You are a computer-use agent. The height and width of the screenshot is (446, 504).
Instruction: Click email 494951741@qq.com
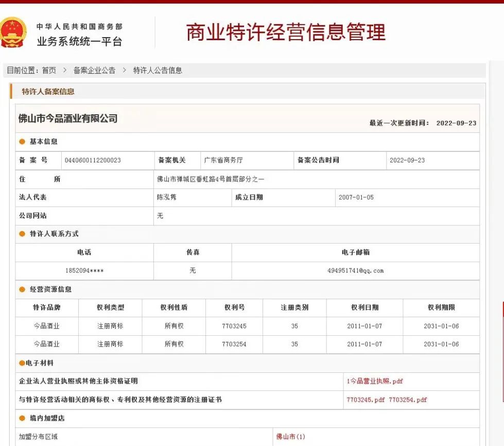tap(356, 271)
